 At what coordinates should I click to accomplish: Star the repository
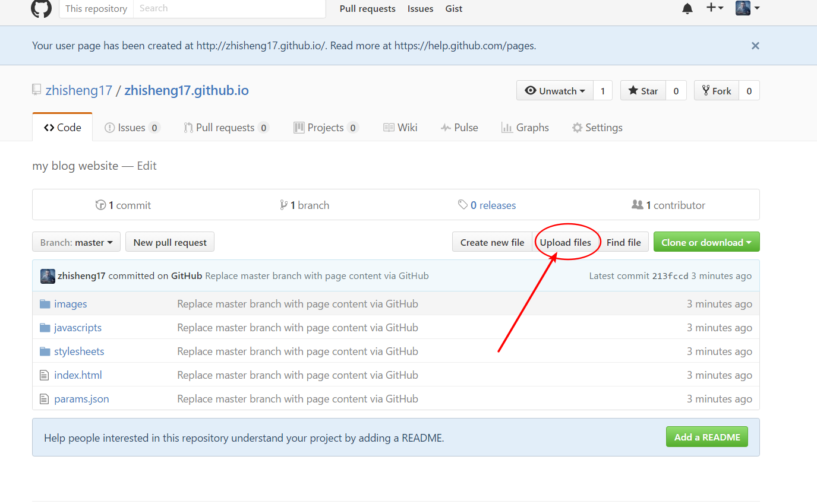click(643, 91)
